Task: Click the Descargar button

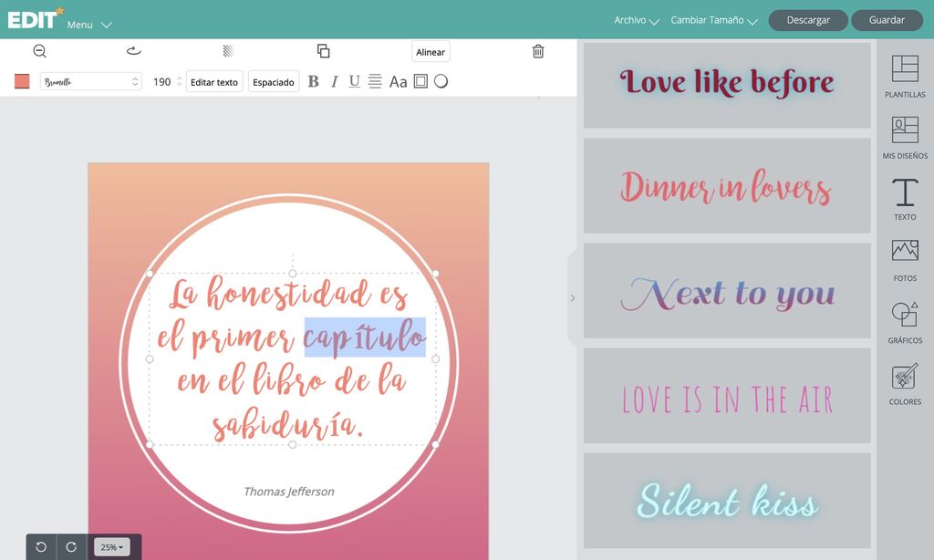Action: pyautogui.click(x=807, y=20)
